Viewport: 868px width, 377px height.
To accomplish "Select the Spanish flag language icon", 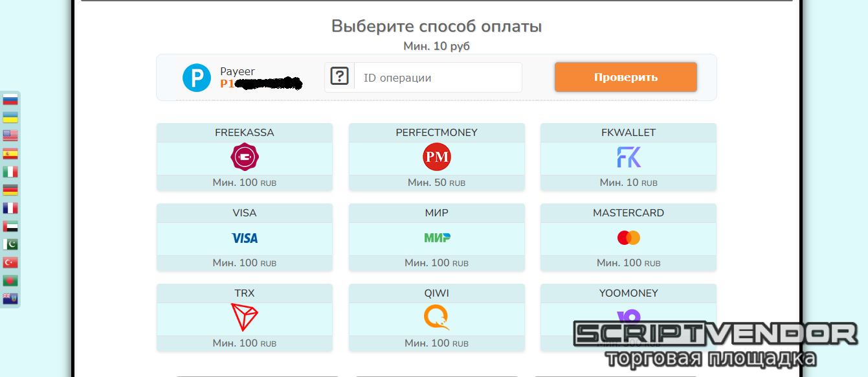I will coord(10,154).
